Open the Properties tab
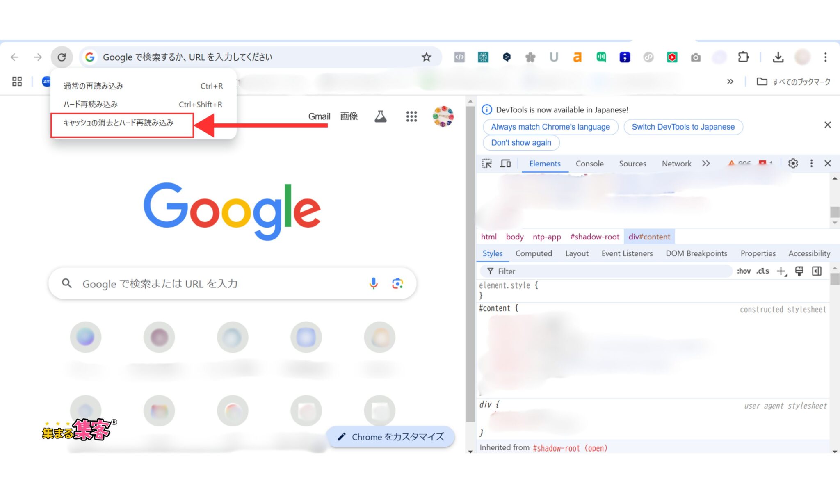Viewport: 840px width, 504px height. [x=758, y=253]
